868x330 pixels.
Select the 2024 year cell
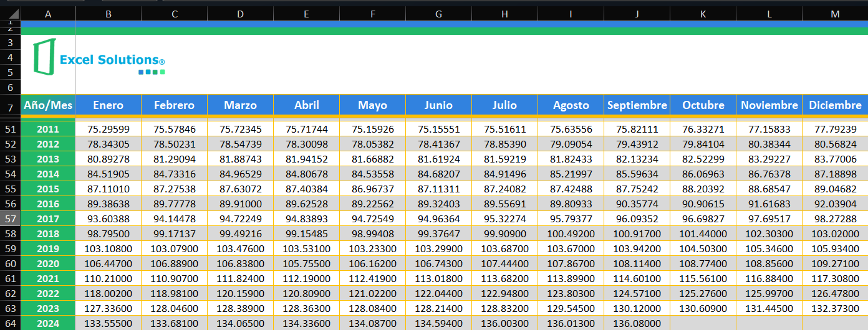pyautogui.click(x=48, y=323)
